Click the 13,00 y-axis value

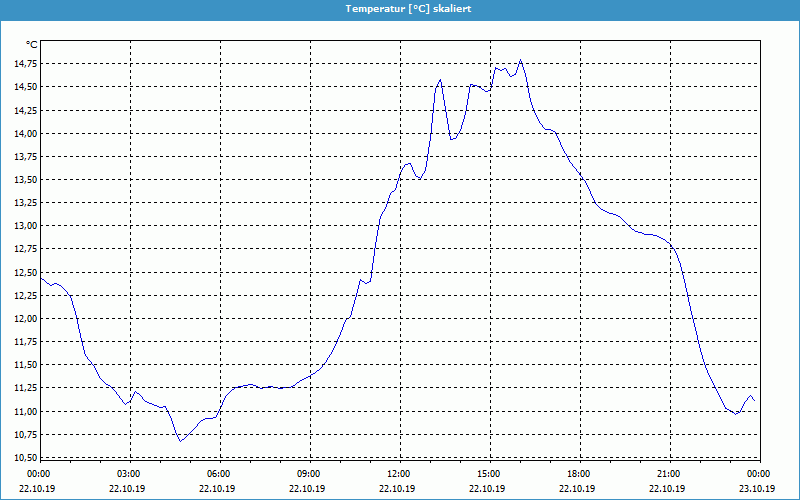(x=25, y=226)
